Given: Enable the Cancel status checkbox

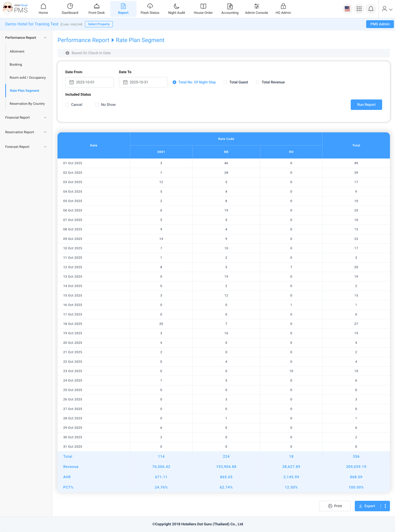Looking at the screenshot, I should [67, 105].
